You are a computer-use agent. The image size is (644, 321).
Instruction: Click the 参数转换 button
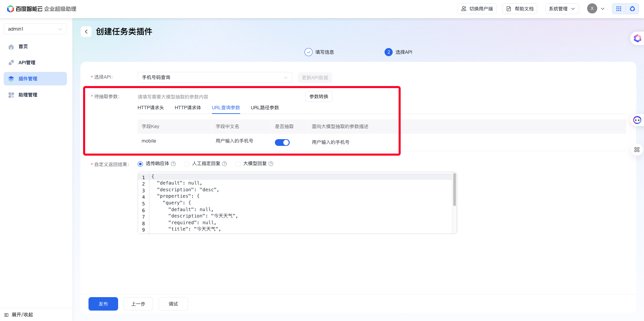tap(319, 96)
